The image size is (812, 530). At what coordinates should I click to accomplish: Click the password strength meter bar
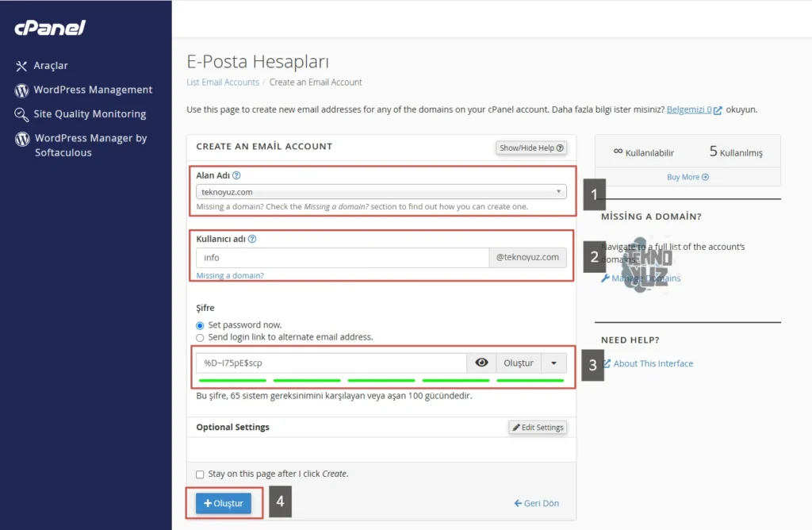pyautogui.click(x=381, y=381)
